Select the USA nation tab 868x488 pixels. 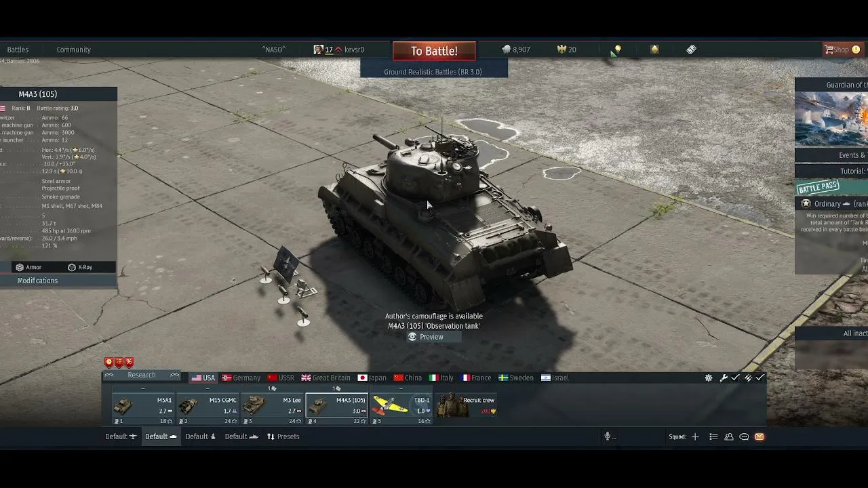point(203,378)
